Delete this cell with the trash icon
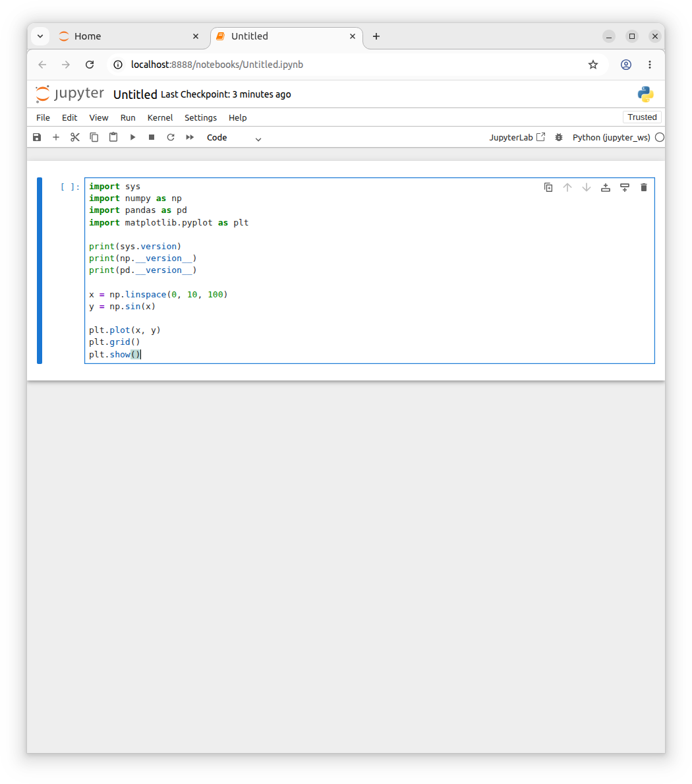The height and width of the screenshot is (784, 692). pyautogui.click(x=643, y=187)
